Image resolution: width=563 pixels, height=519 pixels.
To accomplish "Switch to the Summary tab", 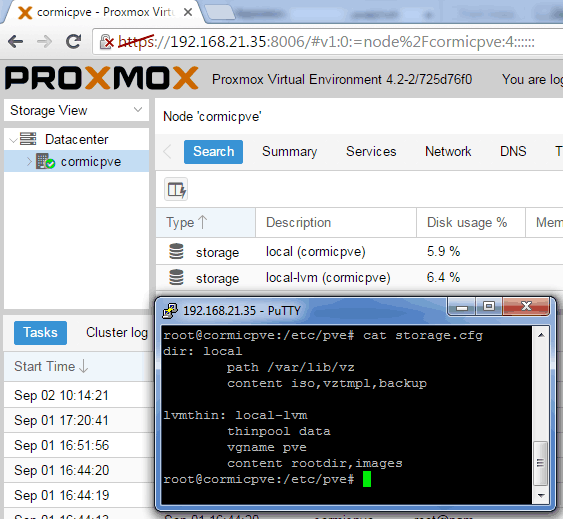I will coord(289,152).
